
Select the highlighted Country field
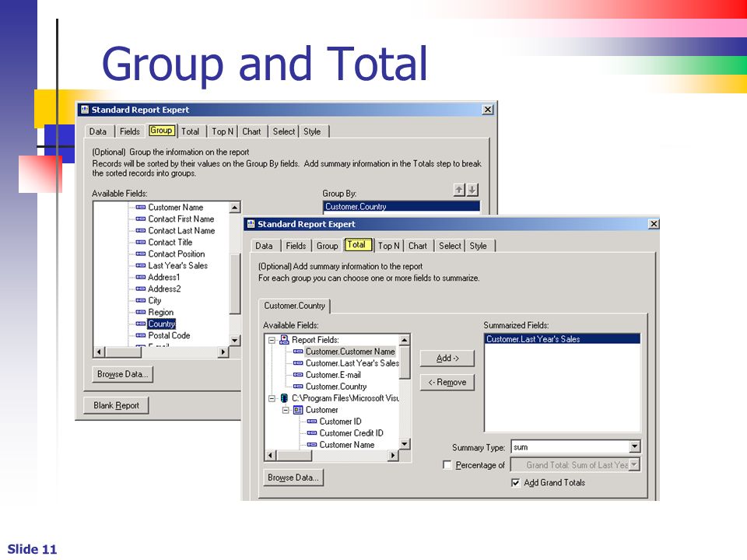click(x=162, y=324)
